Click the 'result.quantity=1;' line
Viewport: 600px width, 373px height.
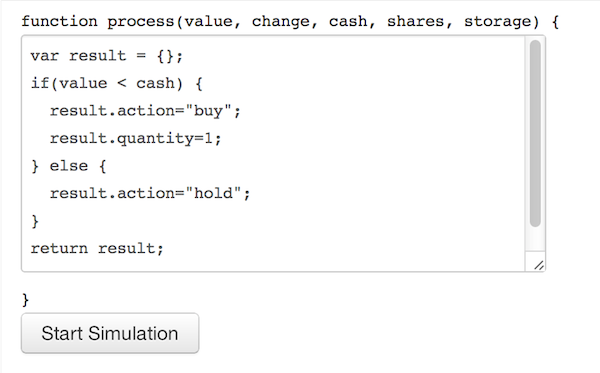click(136, 138)
